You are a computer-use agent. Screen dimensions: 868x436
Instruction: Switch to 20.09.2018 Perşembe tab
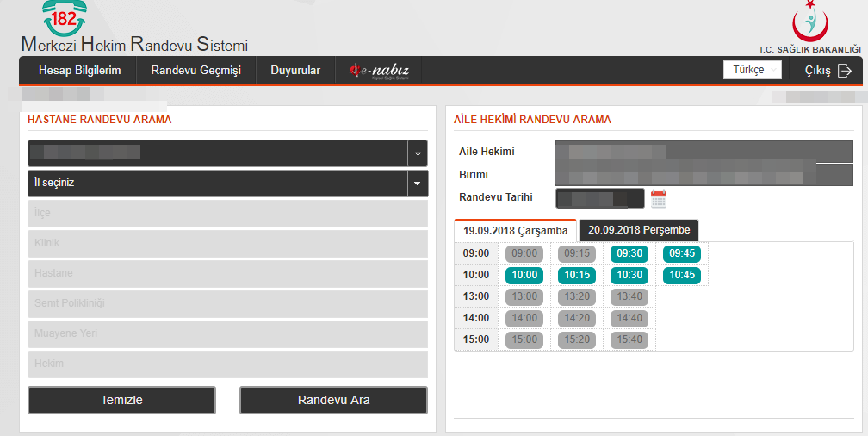point(639,230)
